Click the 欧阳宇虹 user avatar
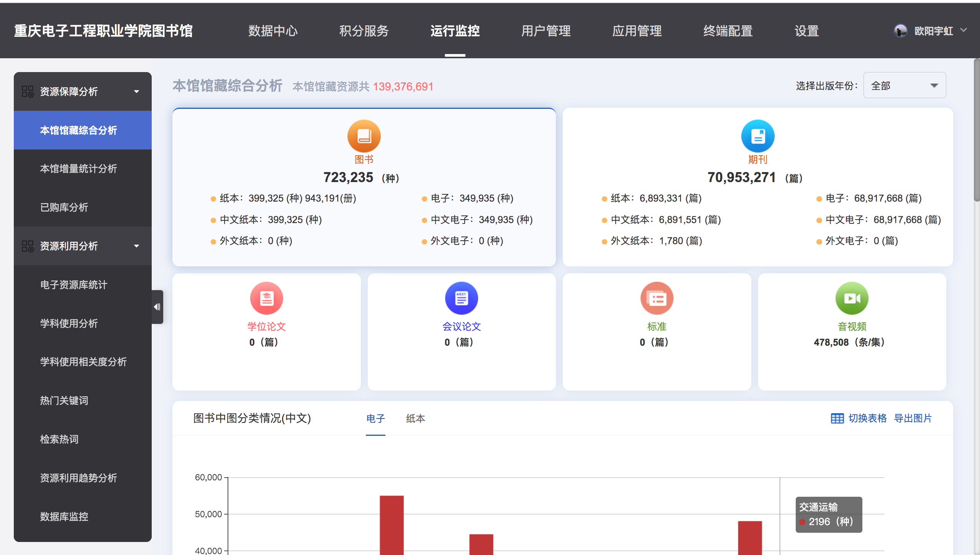Screen dimensions: 980x555 pyautogui.click(x=900, y=31)
